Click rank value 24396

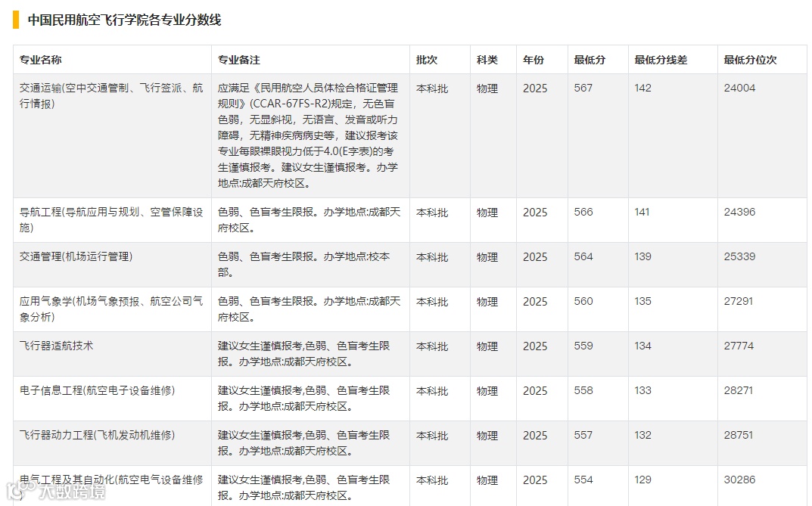(739, 212)
